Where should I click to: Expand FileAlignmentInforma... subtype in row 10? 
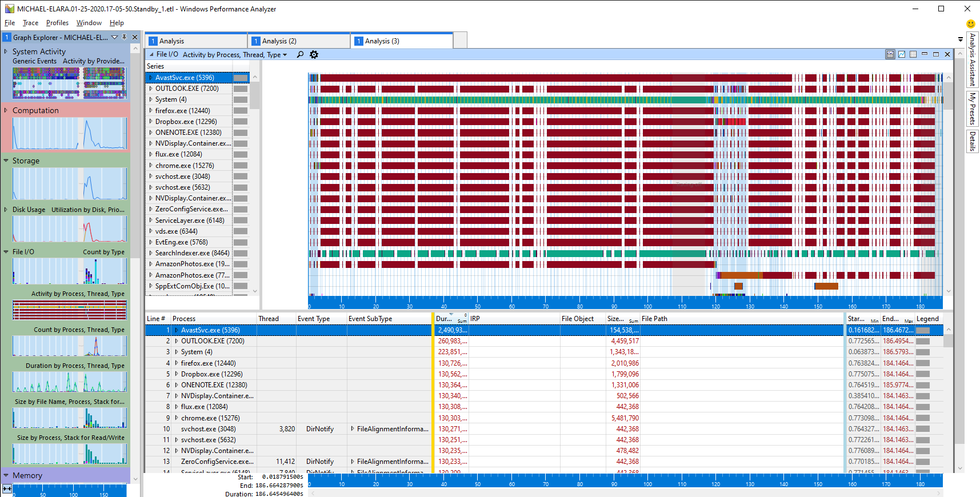click(x=352, y=429)
